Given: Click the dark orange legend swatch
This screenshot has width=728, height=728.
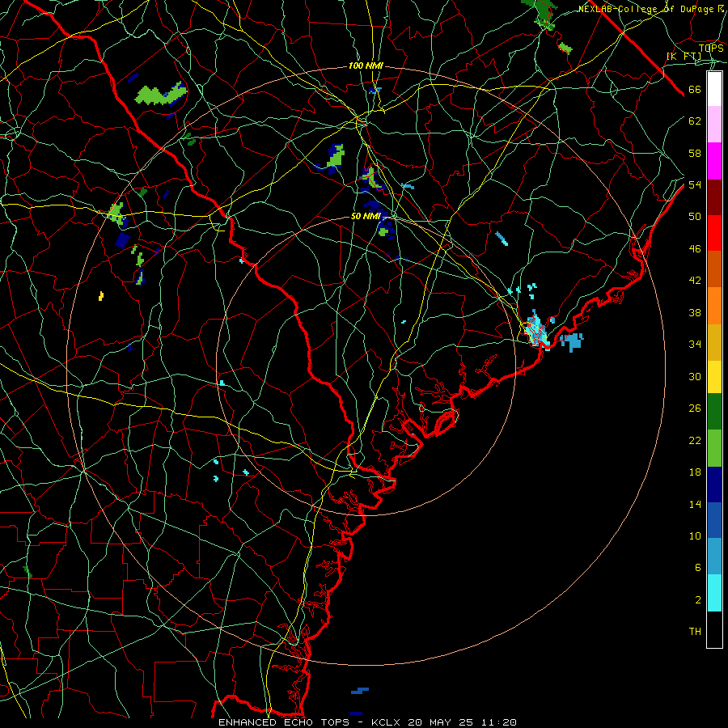Looking at the screenshot, I should click(x=714, y=269).
